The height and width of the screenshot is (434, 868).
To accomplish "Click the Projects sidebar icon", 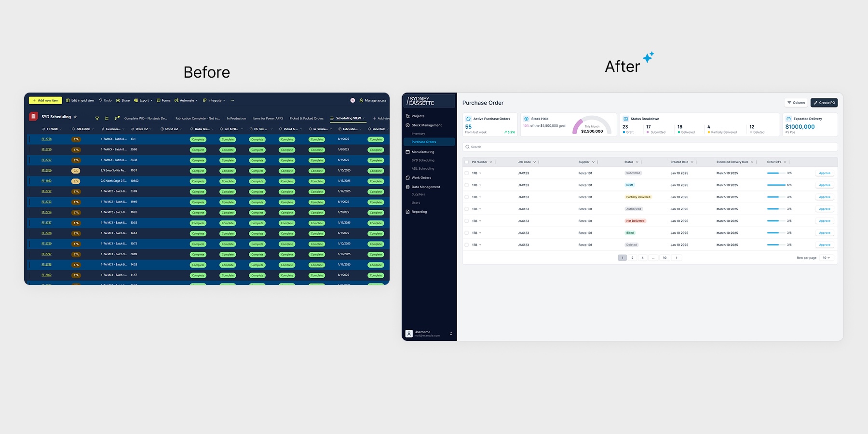I will tap(408, 116).
